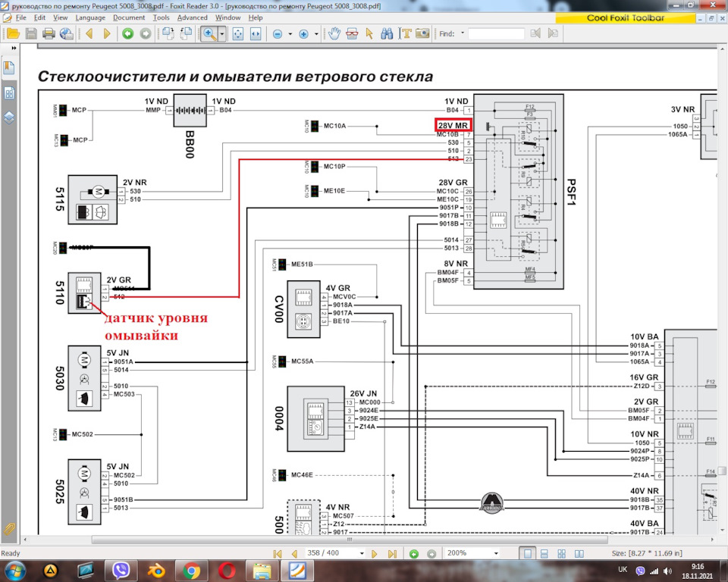Open the Pages thumbnails side panel
Image resolution: width=728 pixels, height=582 pixels.
coord(9,93)
